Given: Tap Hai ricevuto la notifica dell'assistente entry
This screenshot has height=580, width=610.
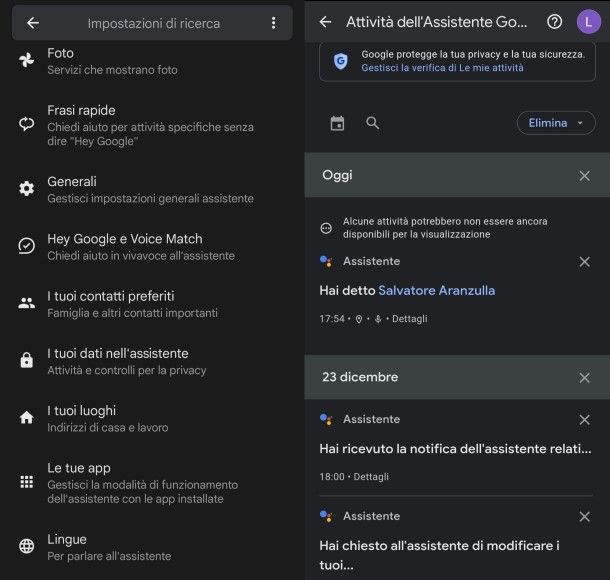Looking at the screenshot, I should click(455, 449).
